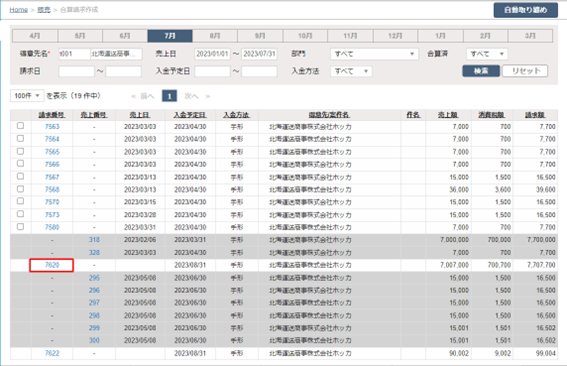Switch to the 10月 tab
567x366 pixels.
[305, 36]
